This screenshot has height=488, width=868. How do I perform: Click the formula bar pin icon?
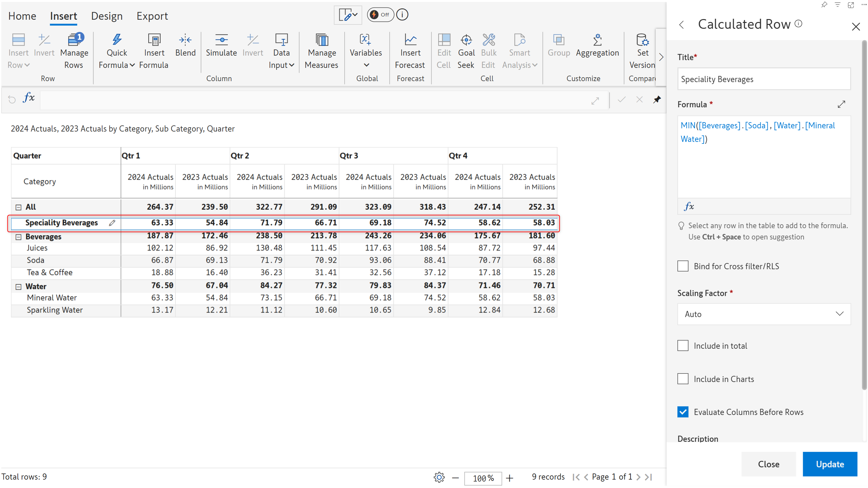657,100
